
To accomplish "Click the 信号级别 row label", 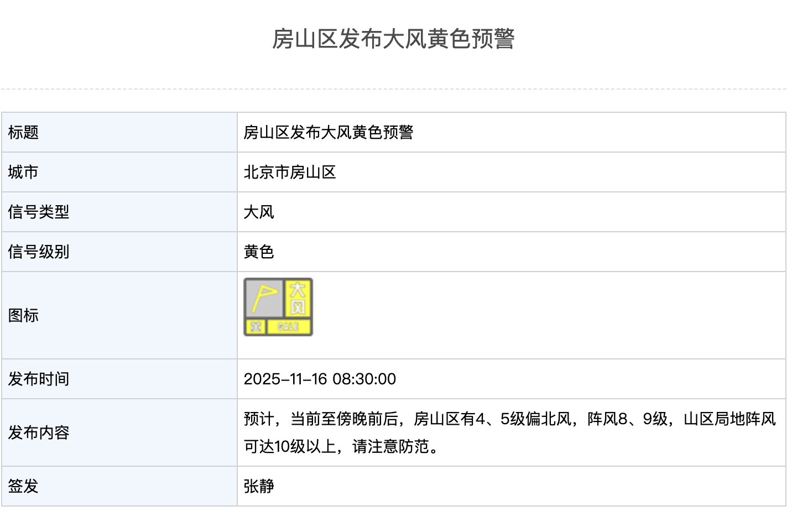I will click(x=39, y=252).
